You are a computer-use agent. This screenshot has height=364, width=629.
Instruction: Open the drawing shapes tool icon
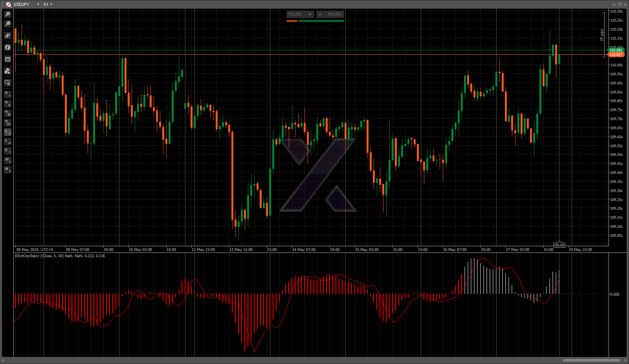pyautogui.click(x=7, y=71)
